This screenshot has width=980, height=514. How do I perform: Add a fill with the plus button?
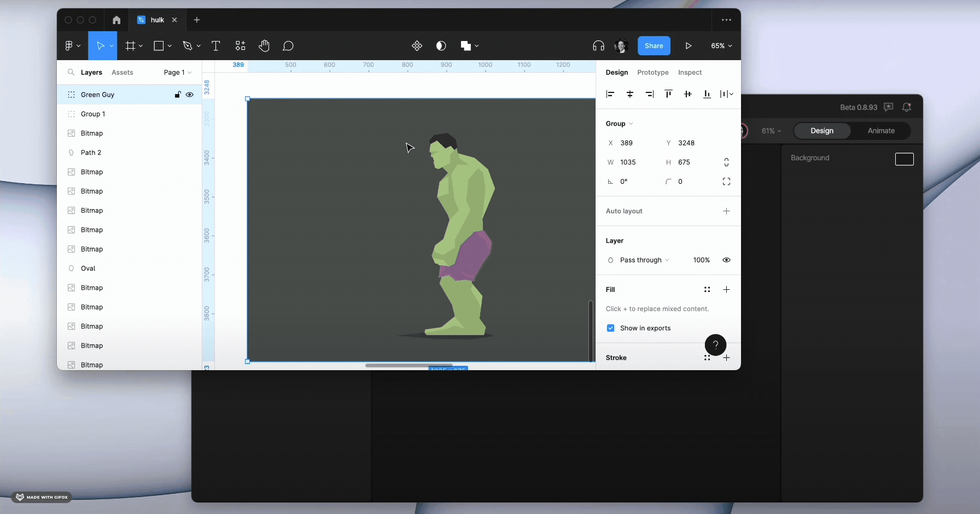(726, 290)
